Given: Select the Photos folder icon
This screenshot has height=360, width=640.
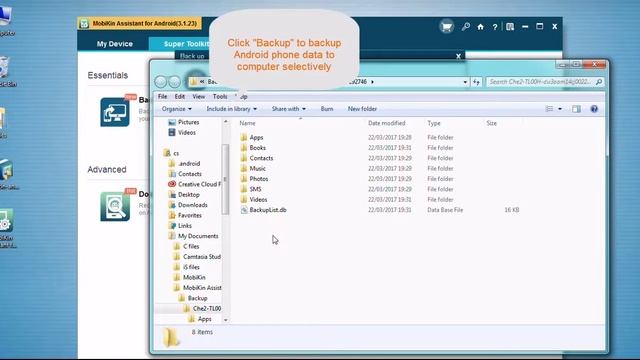Looking at the screenshot, I should pos(244,178).
